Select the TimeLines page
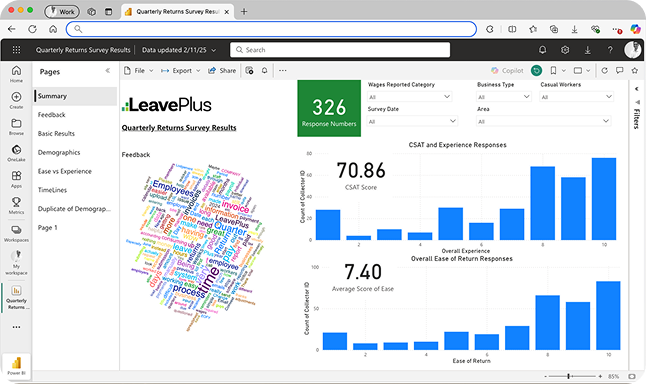646x384 pixels. coord(75,190)
